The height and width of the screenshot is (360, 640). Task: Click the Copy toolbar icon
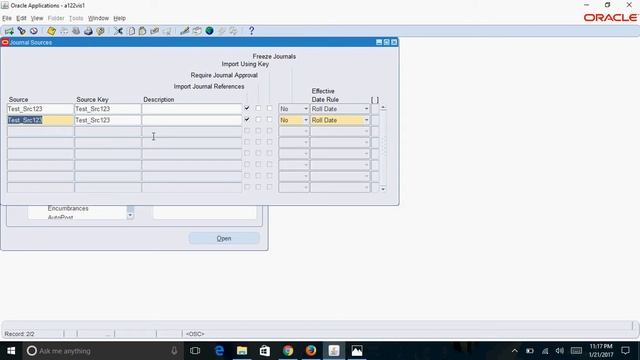click(131, 31)
